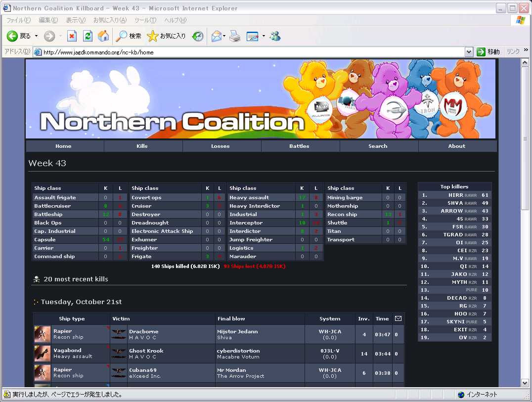Open the Losses navigation tab
532x402 pixels.
pos(221,146)
